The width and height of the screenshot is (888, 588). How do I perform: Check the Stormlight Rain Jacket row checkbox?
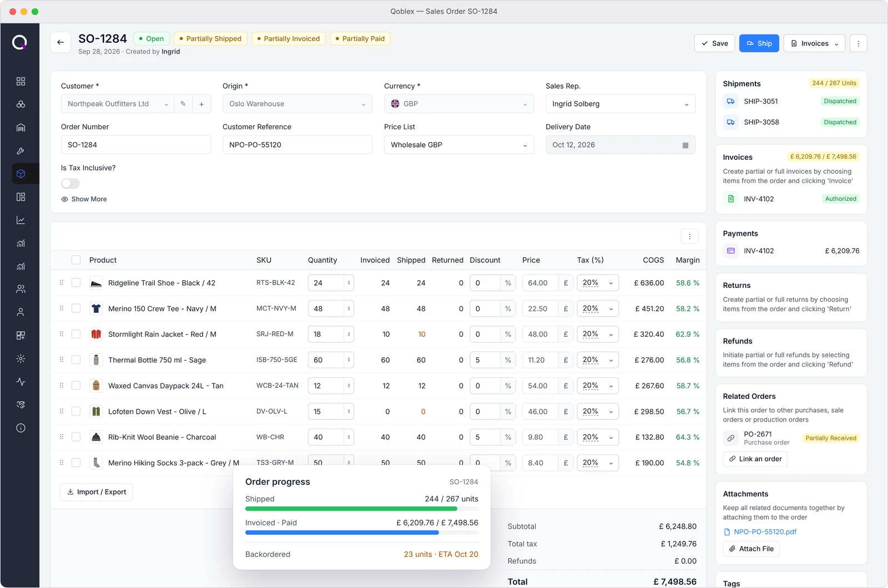click(x=76, y=334)
